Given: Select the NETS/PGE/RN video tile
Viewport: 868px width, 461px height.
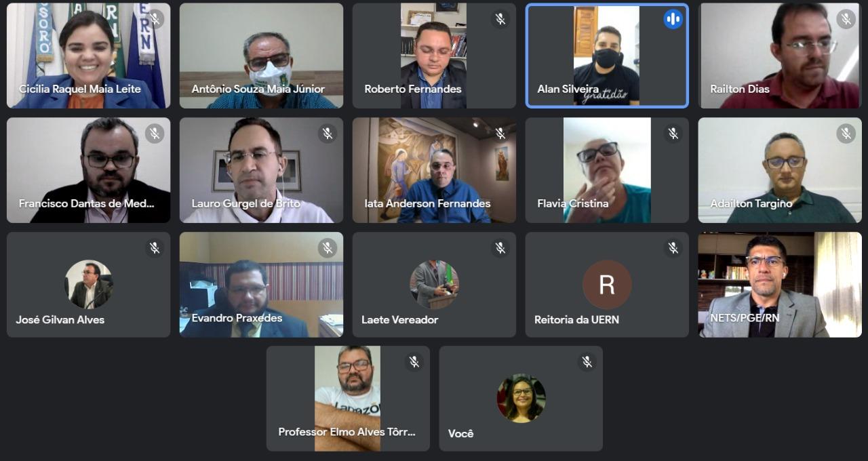Looking at the screenshot, I should click(x=780, y=285).
